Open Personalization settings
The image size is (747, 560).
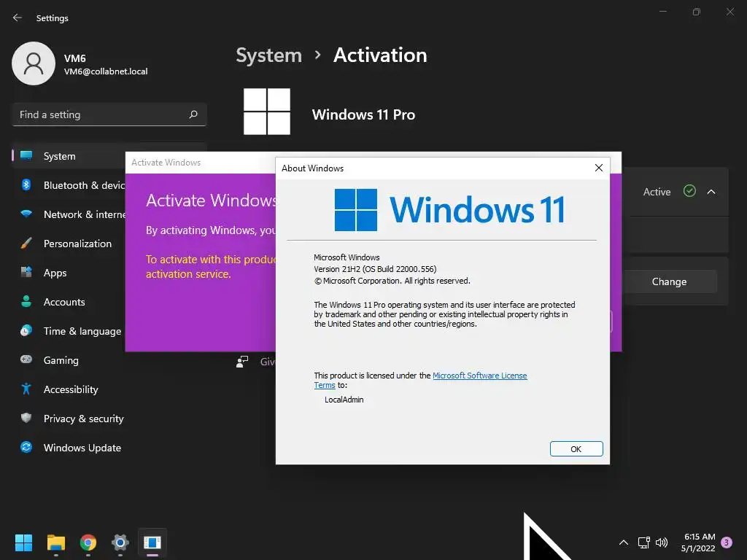[69, 244]
